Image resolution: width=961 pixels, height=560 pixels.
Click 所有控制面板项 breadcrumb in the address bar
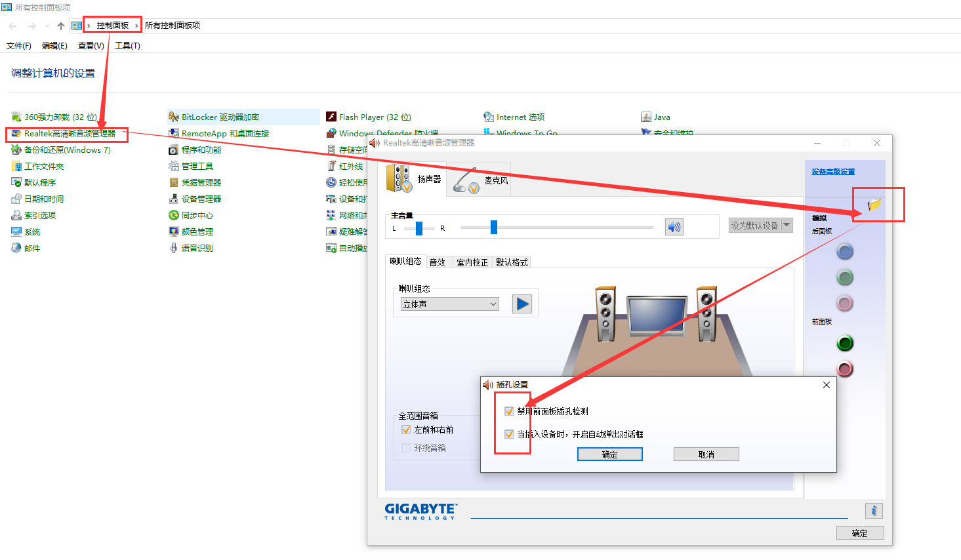coord(173,26)
